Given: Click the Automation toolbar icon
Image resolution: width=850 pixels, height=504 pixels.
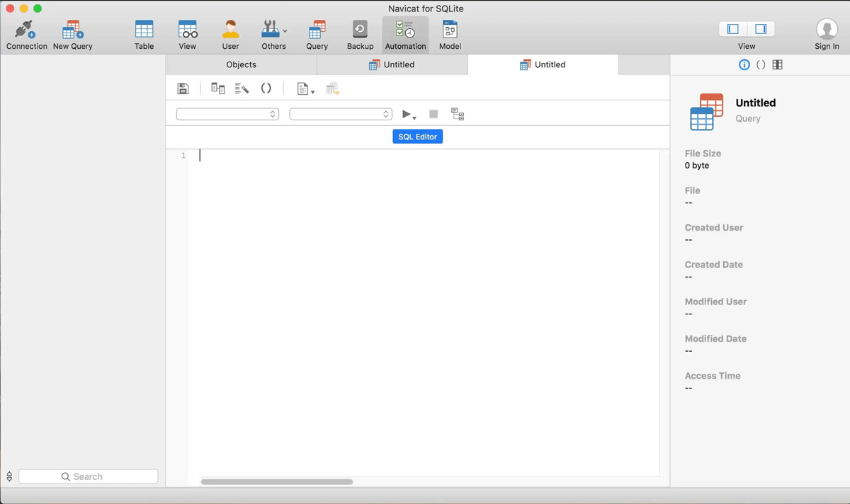Looking at the screenshot, I should tap(405, 35).
